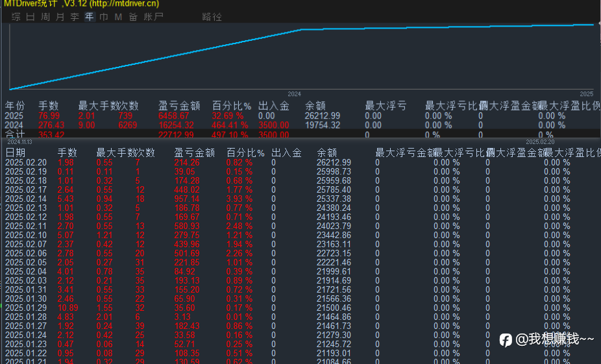Screen dimensions: 601x364
Task: Select the 2025.01.27 date row
Action: (300, 326)
